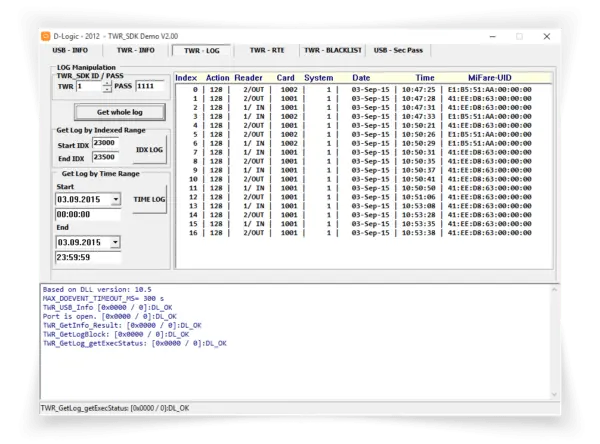Image resolution: width=600 pixels, height=444 pixels.
Task: Decrease TWR ID with spinner down arrow
Action: tap(108, 89)
